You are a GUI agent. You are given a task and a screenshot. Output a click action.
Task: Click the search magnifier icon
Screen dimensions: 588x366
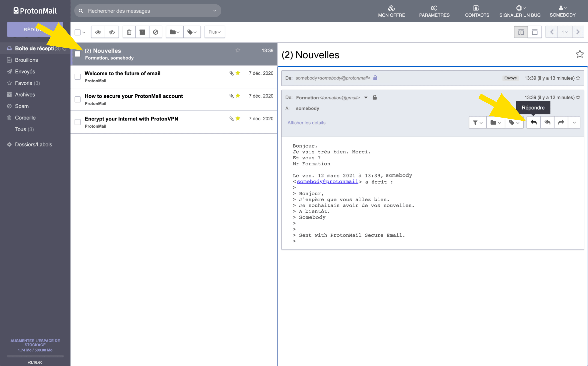(81, 11)
